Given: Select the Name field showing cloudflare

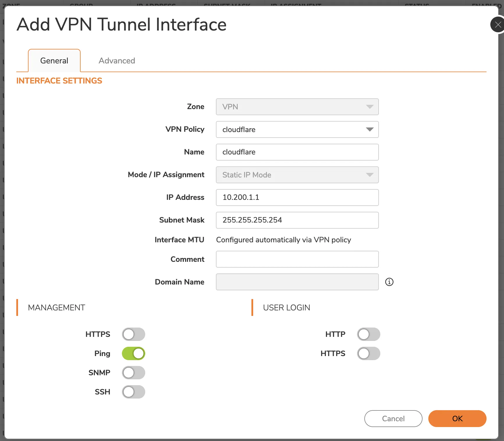Looking at the screenshot, I should [297, 152].
